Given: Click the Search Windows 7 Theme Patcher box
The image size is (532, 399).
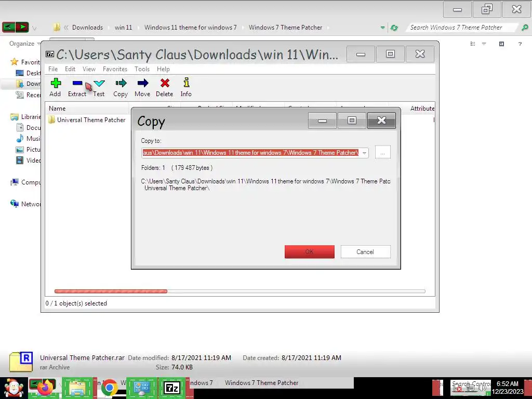Looking at the screenshot, I should point(462,28).
